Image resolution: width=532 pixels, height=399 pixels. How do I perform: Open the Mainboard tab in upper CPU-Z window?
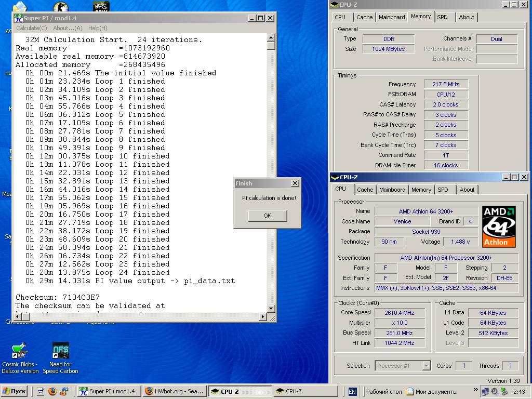coord(392,17)
